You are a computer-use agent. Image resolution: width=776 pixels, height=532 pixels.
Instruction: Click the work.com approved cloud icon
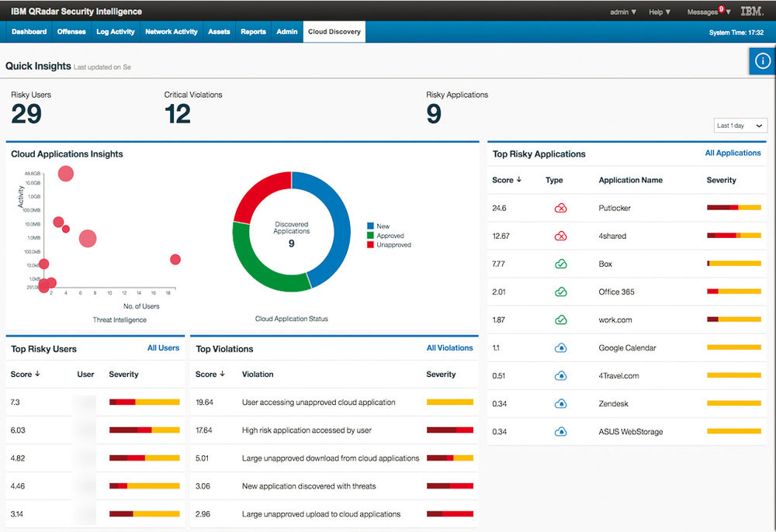pos(560,320)
